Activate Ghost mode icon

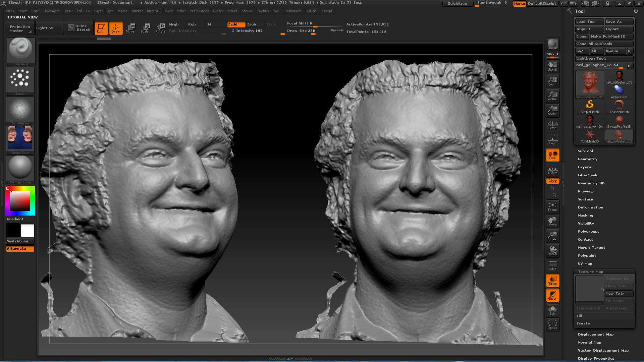tap(552, 295)
